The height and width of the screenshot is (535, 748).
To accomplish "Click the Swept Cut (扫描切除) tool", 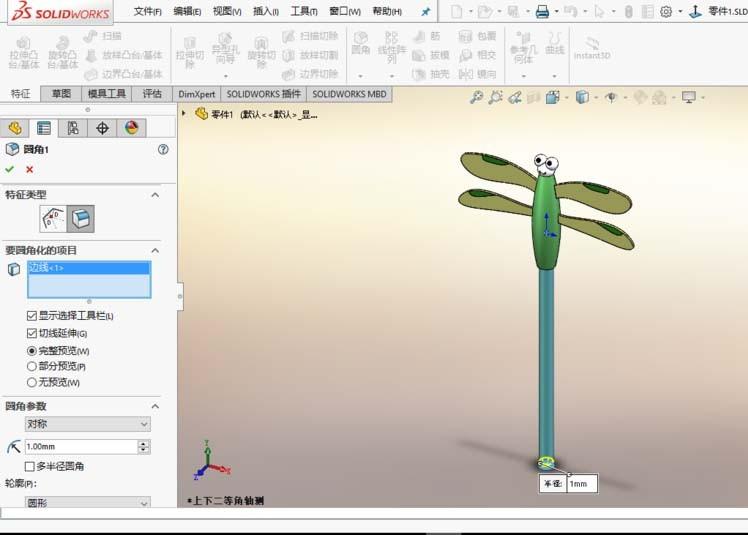I will pyautogui.click(x=310, y=36).
